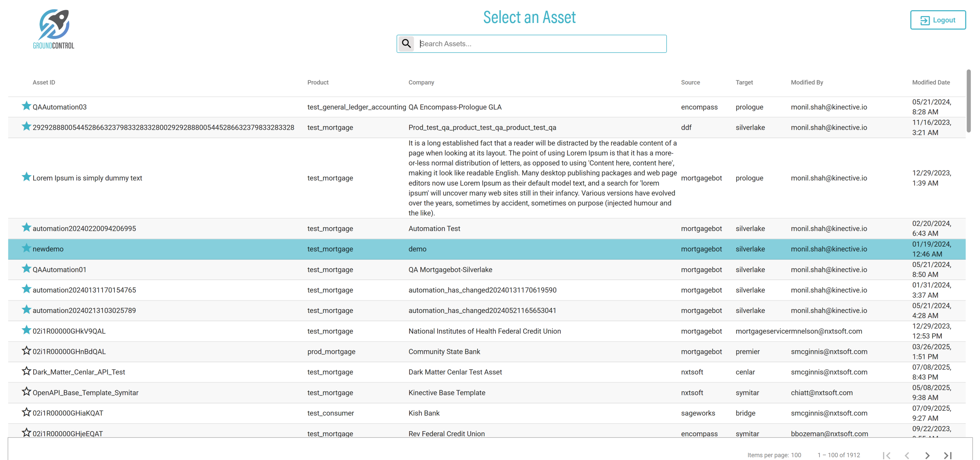Star the OpenAPI_Base_Template_Symitar asset

pos(26,391)
